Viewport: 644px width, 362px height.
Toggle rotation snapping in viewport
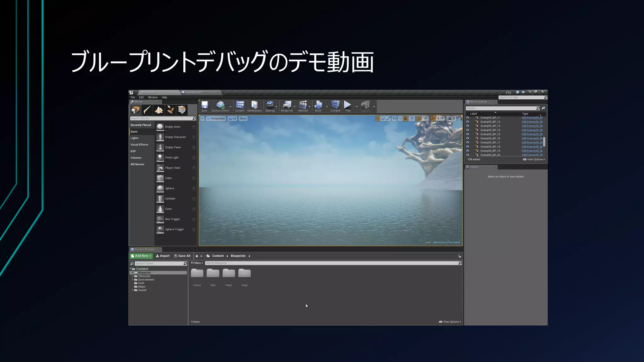coord(419,118)
